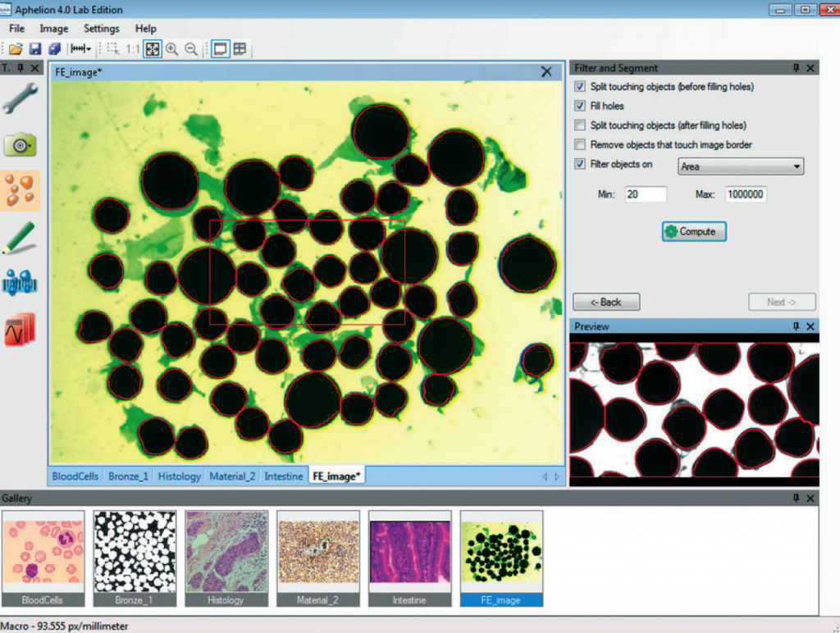The height and width of the screenshot is (633, 840).
Task: Pin the left task panel
Action: [21, 68]
